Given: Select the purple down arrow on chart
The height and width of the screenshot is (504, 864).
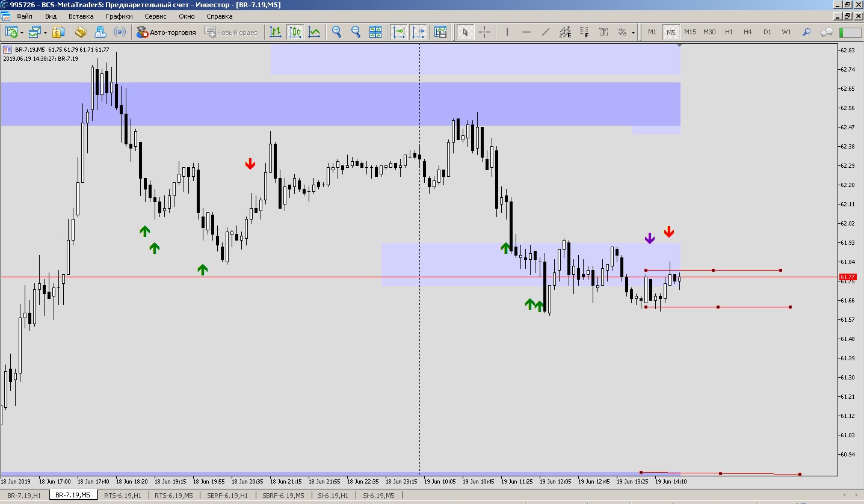Looking at the screenshot, I should [x=649, y=239].
